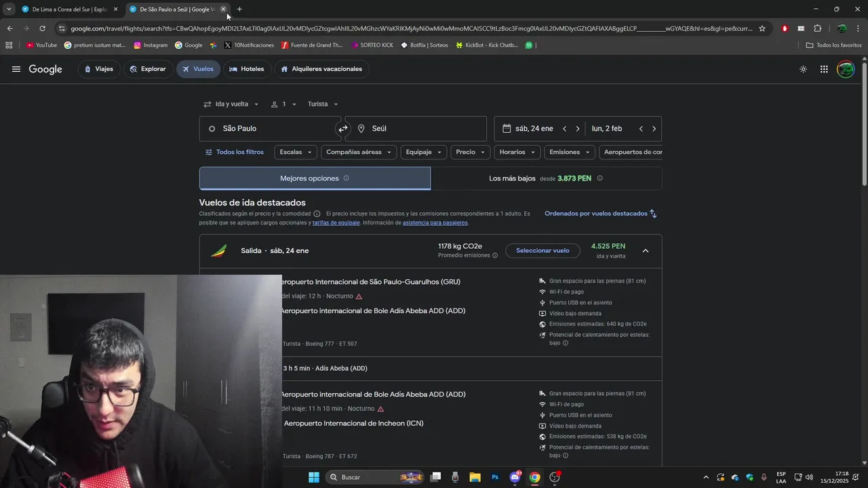868x488 pixels.
Task: Open the Equipaje filter
Action: 424,152
